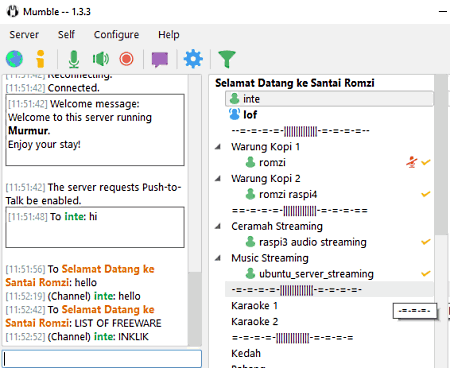Select user inte in channel tree
The height and width of the screenshot is (368, 450).
point(329,99)
